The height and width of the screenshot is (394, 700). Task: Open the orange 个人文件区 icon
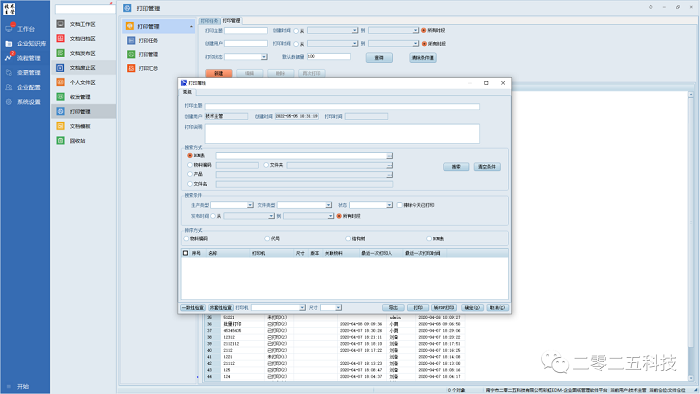[x=61, y=82]
